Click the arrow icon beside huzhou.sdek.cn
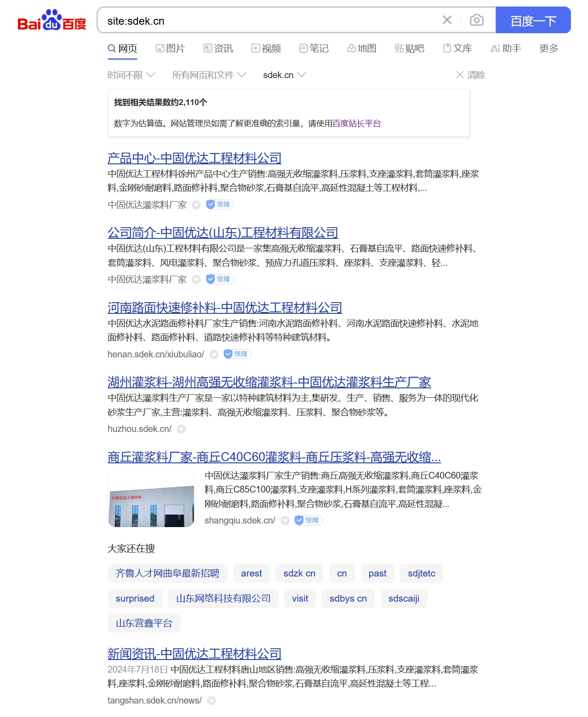588x717 pixels. point(181,429)
